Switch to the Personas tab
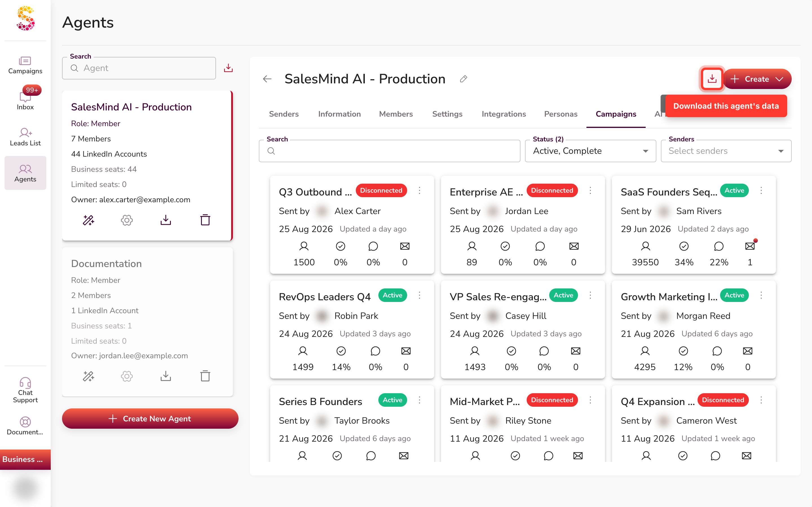Screen dimensions: 812x507 click(x=561, y=114)
